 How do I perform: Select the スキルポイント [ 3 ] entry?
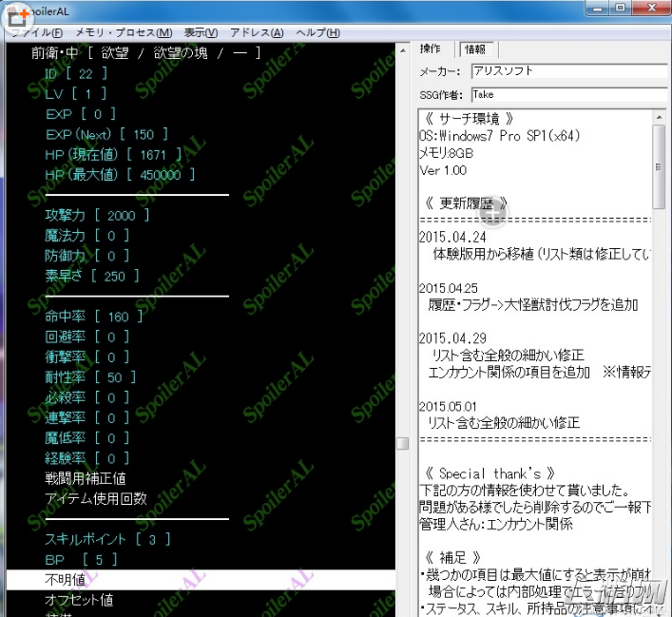[107, 539]
